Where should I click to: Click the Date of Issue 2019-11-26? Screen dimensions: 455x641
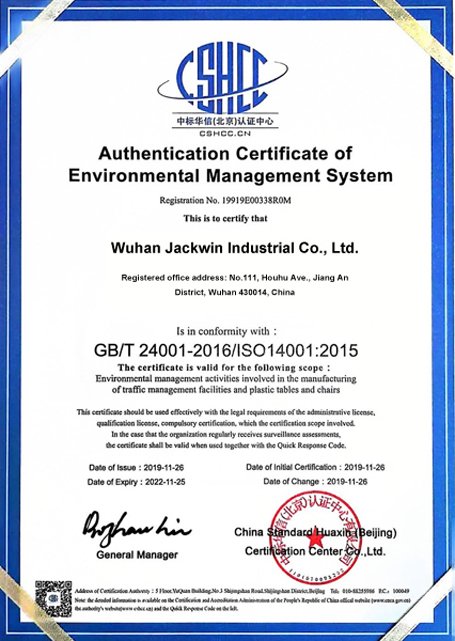coord(137,468)
